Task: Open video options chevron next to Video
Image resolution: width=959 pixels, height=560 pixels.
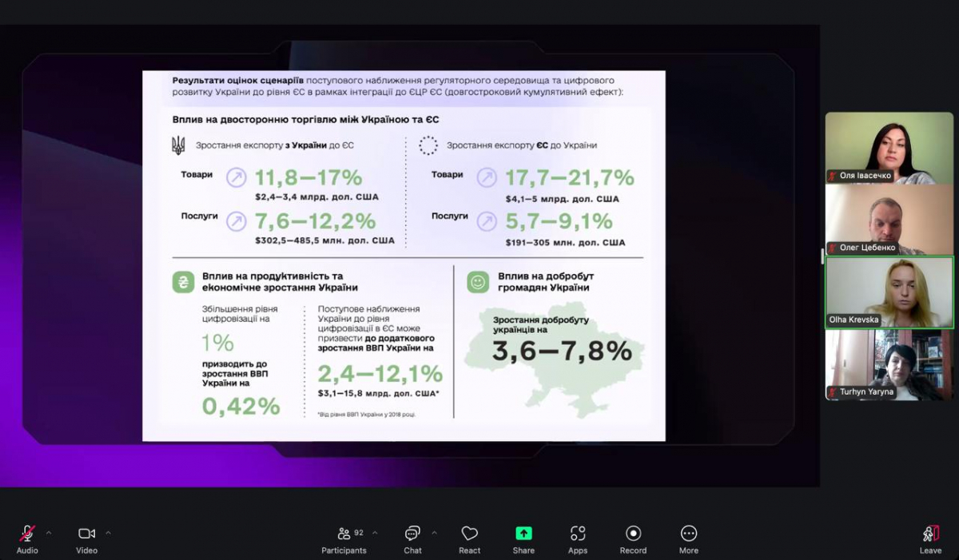Action: pos(108,532)
